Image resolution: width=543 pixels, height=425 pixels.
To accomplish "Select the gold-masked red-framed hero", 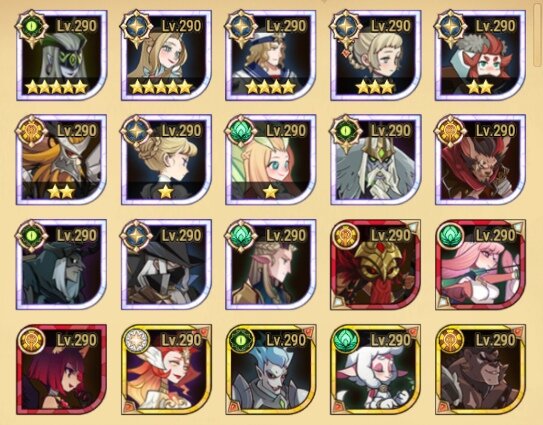I will pyautogui.click(x=376, y=265).
